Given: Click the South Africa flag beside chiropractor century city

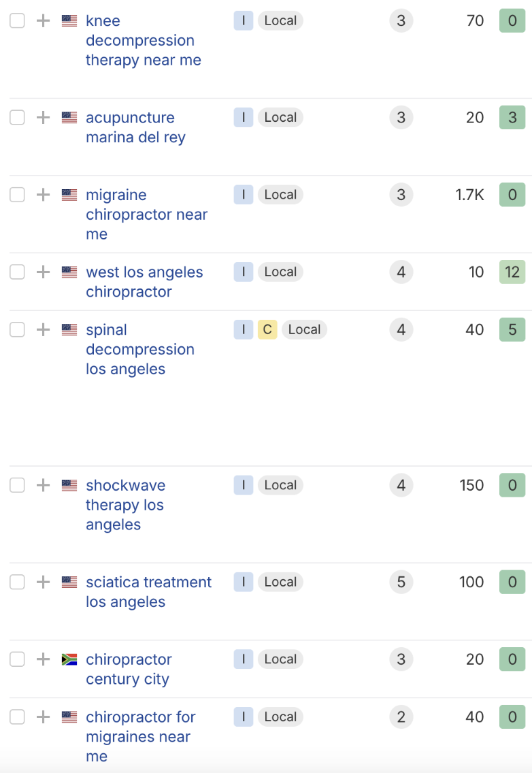Looking at the screenshot, I should pyautogui.click(x=69, y=659).
